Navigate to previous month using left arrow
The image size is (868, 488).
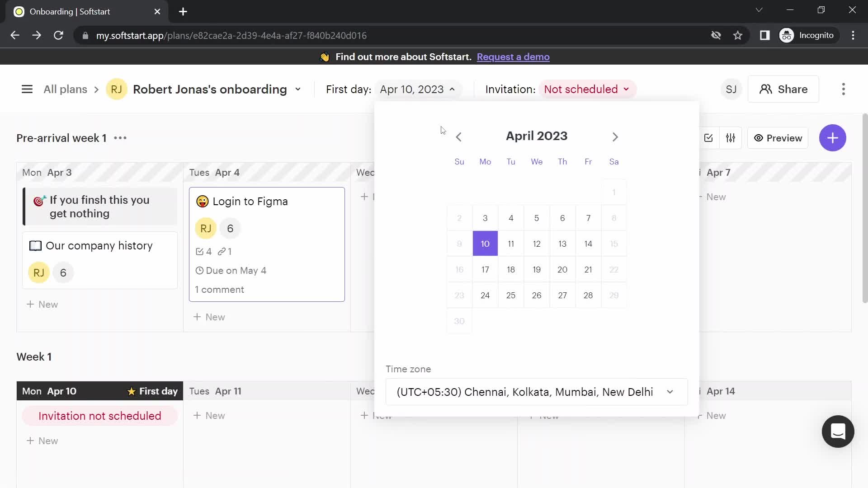pyautogui.click(x=458, y=136)
